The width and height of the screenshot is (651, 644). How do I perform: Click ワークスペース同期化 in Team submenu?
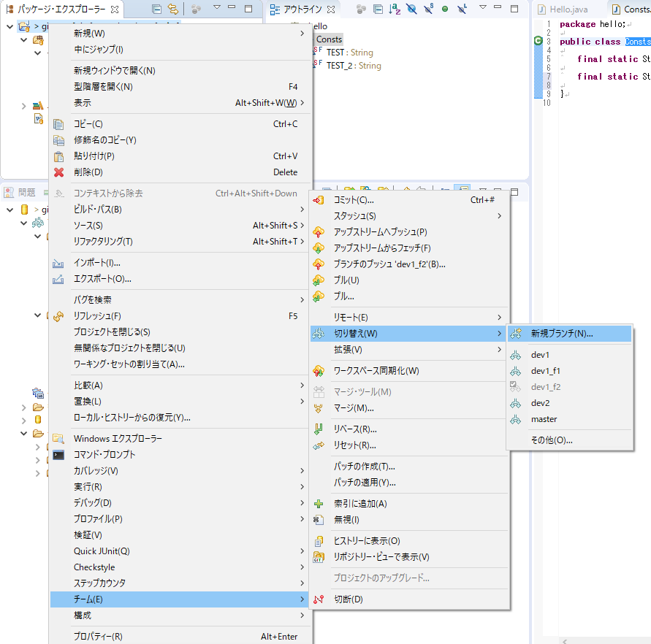click(x=409, y=371)
